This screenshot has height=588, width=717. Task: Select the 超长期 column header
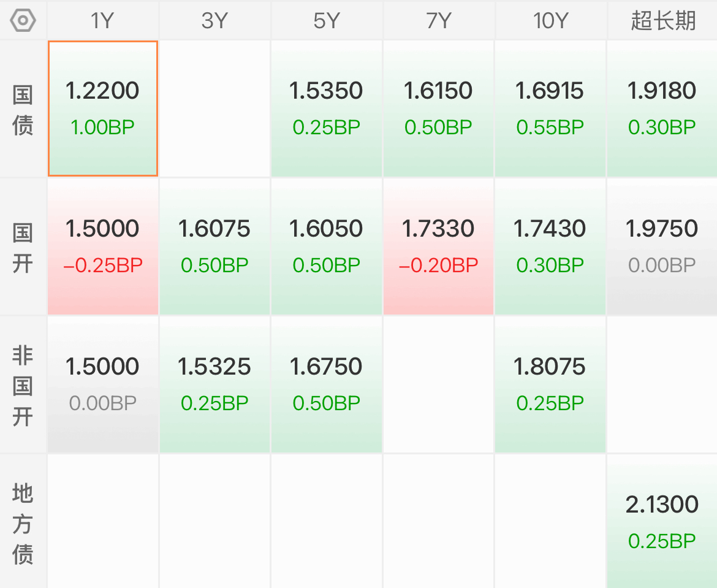click(x=662, y=20)
